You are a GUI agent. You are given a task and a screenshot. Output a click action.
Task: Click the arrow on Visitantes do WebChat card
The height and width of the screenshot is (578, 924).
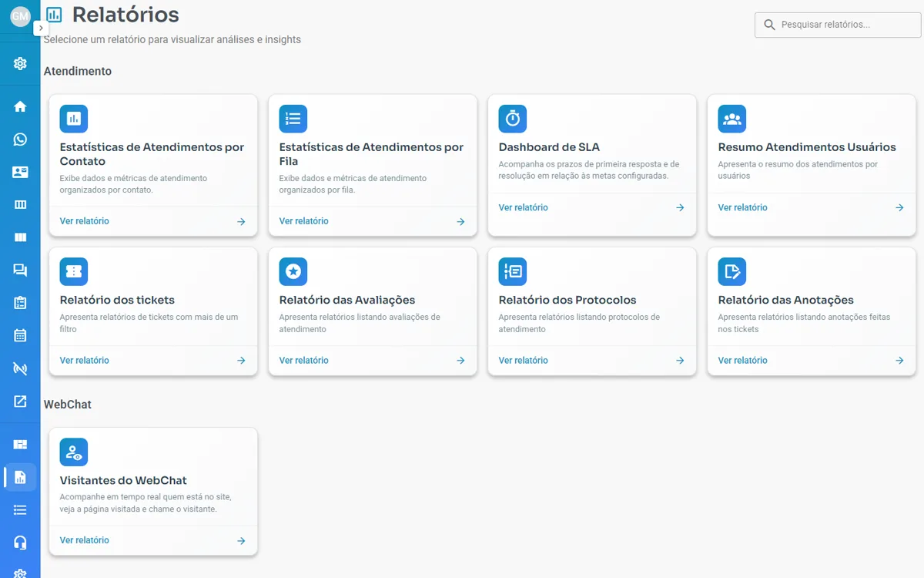(241, 541)
